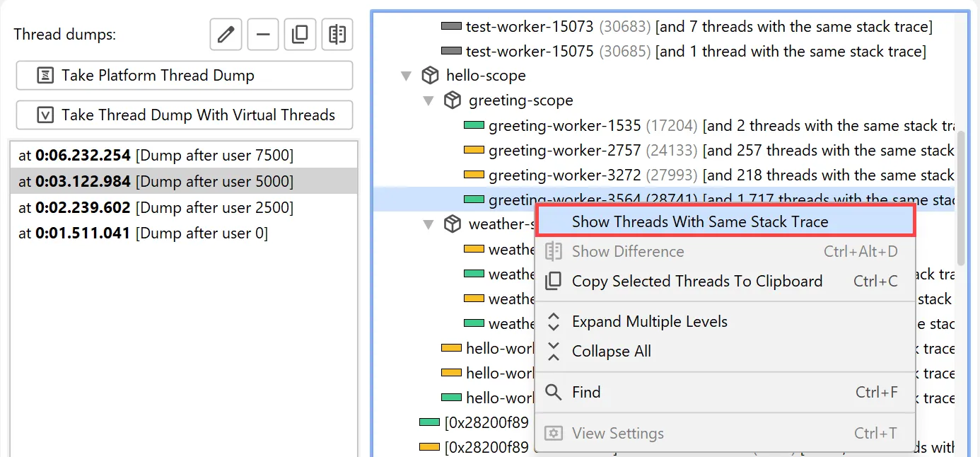Click the View Settings gear icon
980x457 pixels.
(554, 434)
